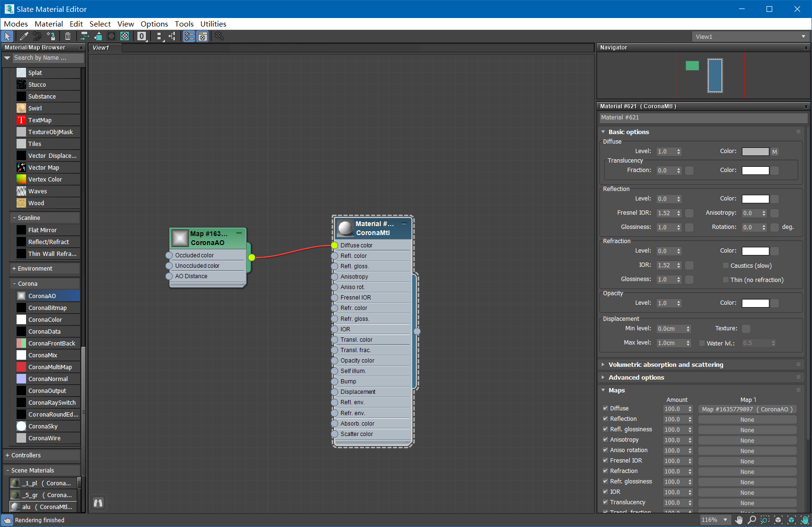Viewport: 812px width, 527px height.
Task: Collapse the Scanline group
Action: (14, 218)
